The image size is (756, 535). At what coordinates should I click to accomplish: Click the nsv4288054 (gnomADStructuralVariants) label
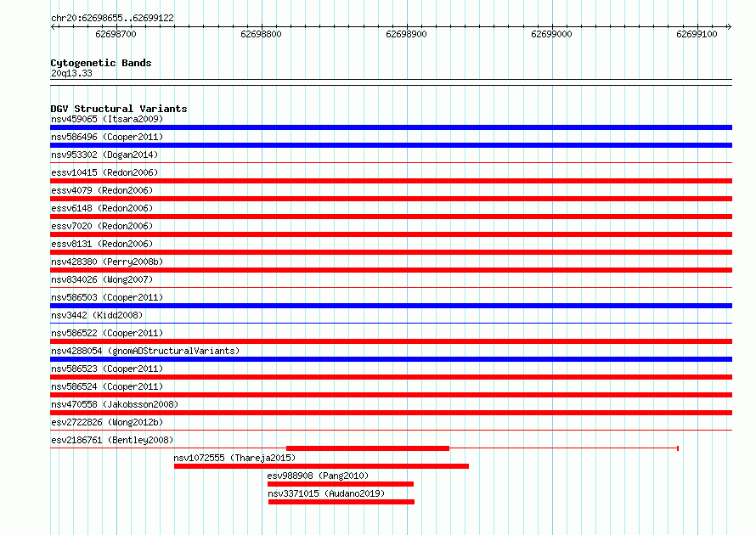(x=145, y=351)
